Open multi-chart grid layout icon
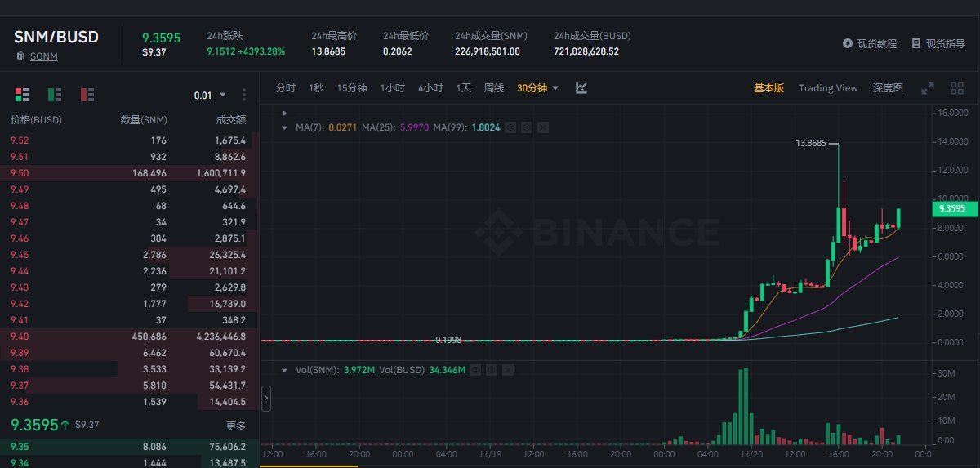The image size is (980, 468). [957, 88]
